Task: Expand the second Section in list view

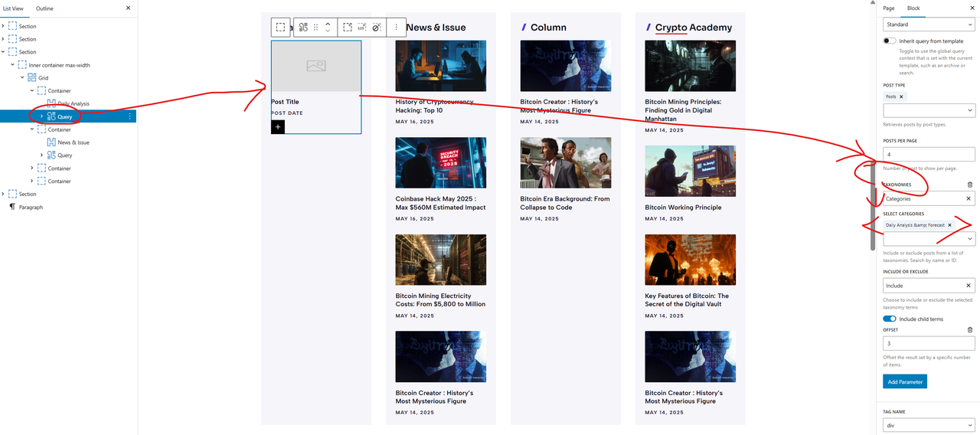Action: 4,39
